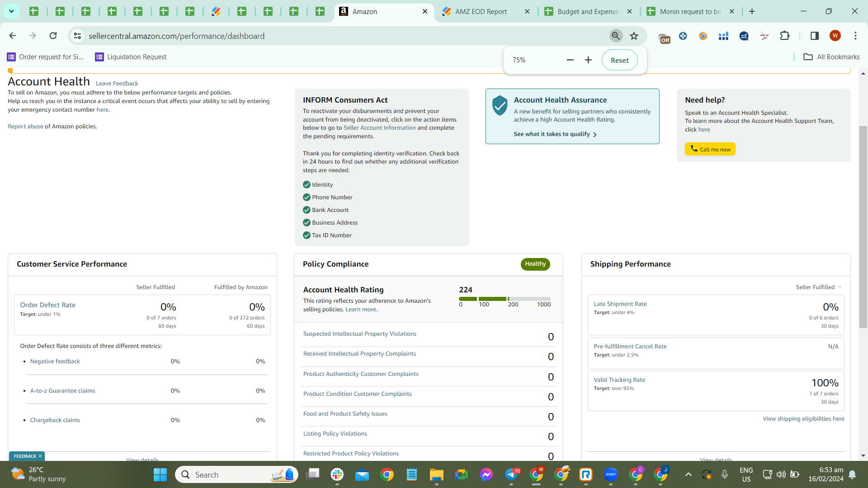Click the page vertical scrollbar

click(863, 226)
